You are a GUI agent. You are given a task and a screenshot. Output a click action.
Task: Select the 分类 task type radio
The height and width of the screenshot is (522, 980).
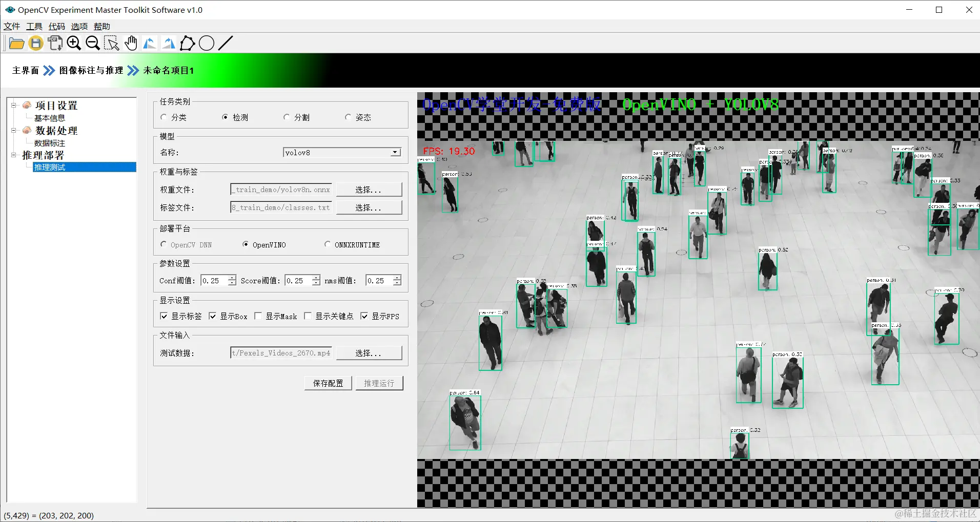pos(164,117)
